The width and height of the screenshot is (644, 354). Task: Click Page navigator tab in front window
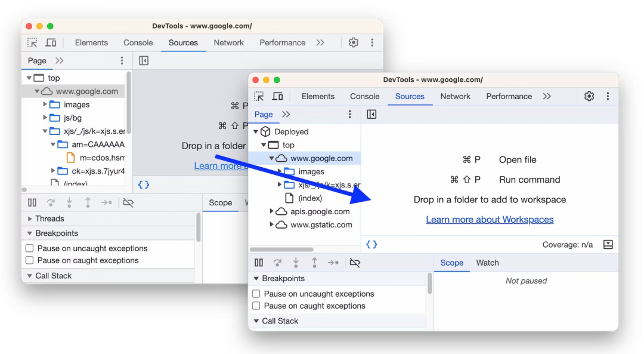(264, 114)
